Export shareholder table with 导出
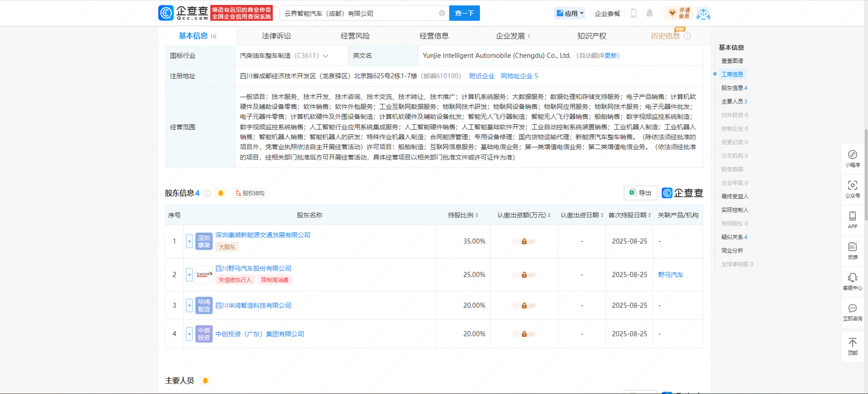868x394 pixels. (x=640, y=193)
